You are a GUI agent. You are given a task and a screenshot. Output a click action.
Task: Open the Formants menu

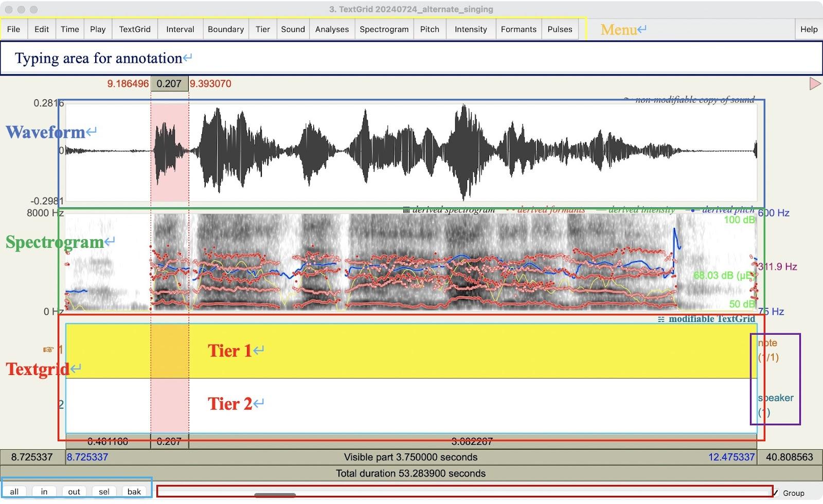518,29
